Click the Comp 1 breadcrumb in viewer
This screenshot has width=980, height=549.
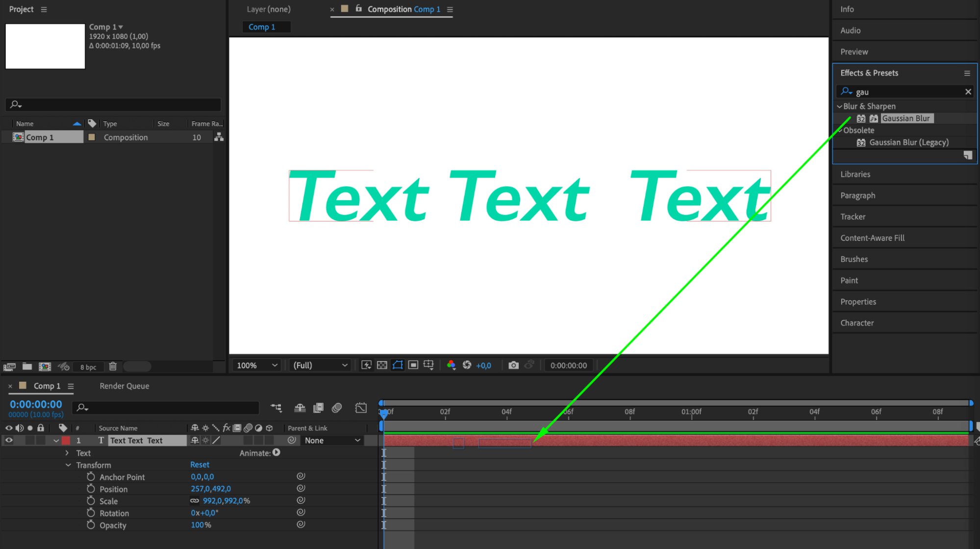[x=262, y=27]
